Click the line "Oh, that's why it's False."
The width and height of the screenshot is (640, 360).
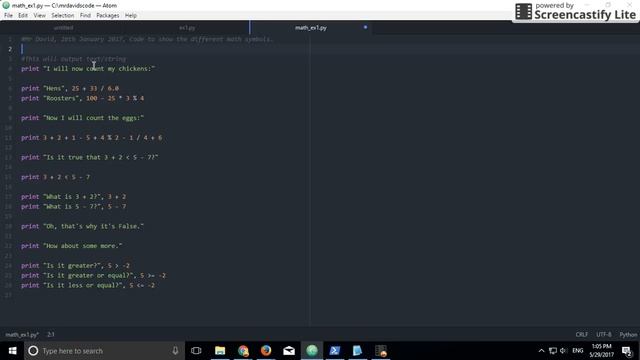82,226
